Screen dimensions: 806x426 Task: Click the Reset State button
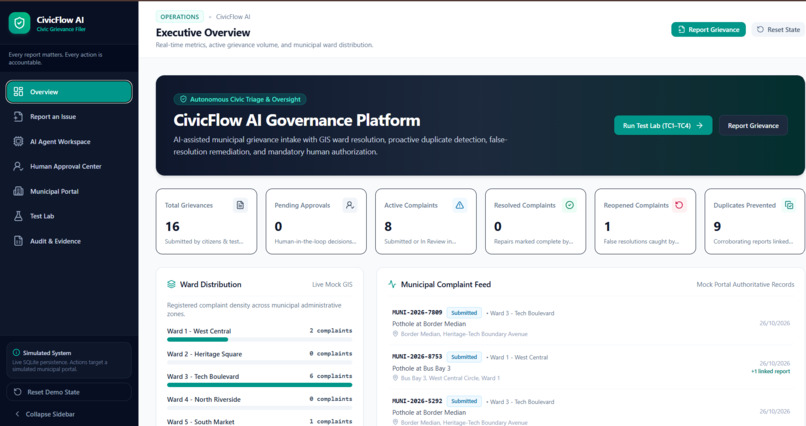coord(778,30)
